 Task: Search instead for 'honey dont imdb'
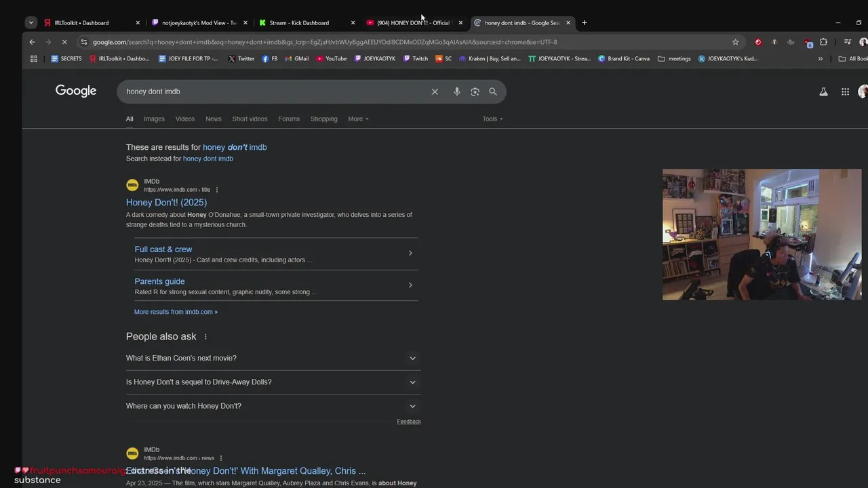coord(208,159)
